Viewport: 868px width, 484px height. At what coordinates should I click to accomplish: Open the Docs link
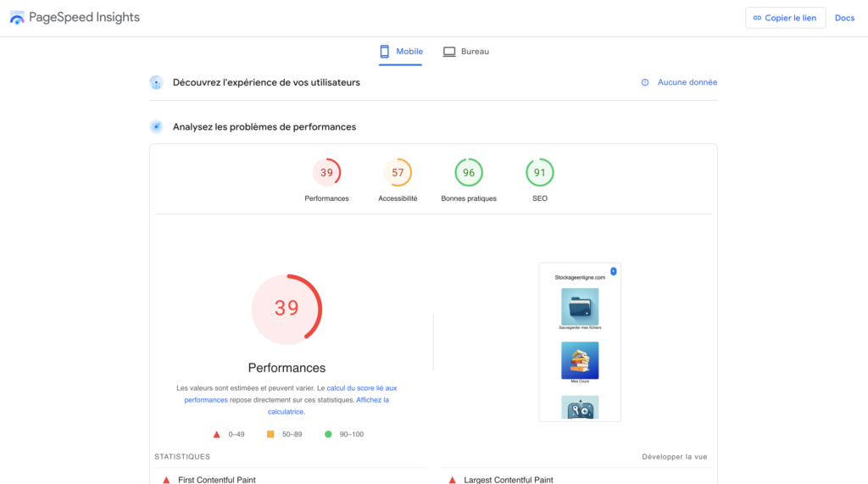coord(844,18)
